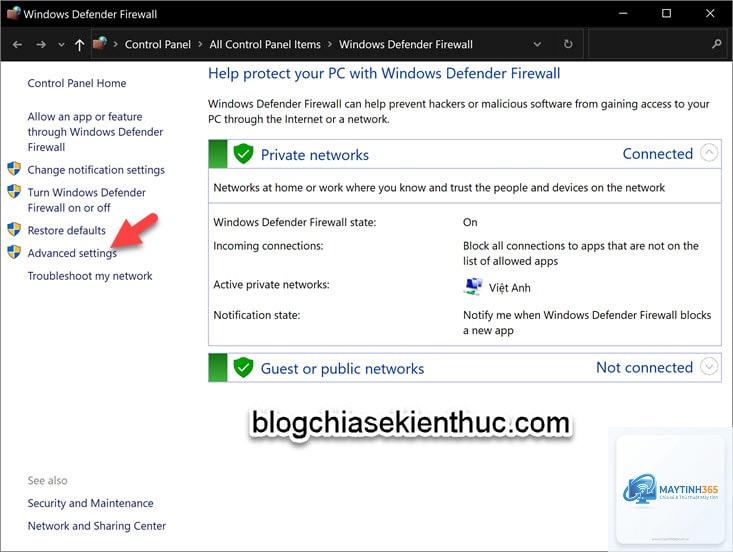The image size is (733, 552).
Task: Click the Việt Anh network icon
Action: pos(473,286)
